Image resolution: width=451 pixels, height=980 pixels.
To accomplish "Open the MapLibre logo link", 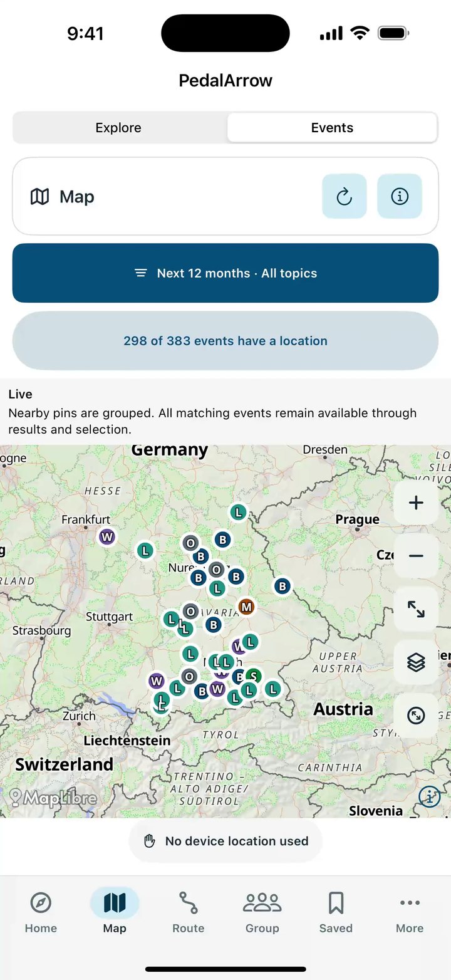I will click(53, 798).
